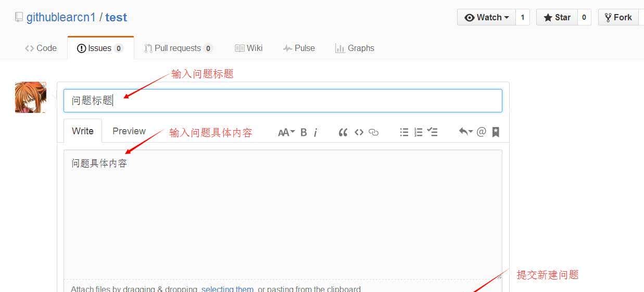
Task: Open the test repository link
Action: [x=116, y=17]
